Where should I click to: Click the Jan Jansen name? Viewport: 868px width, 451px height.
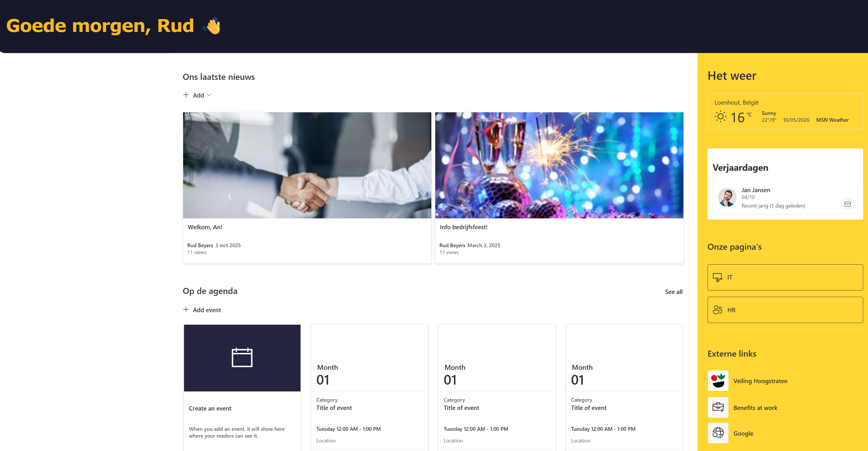755,190
